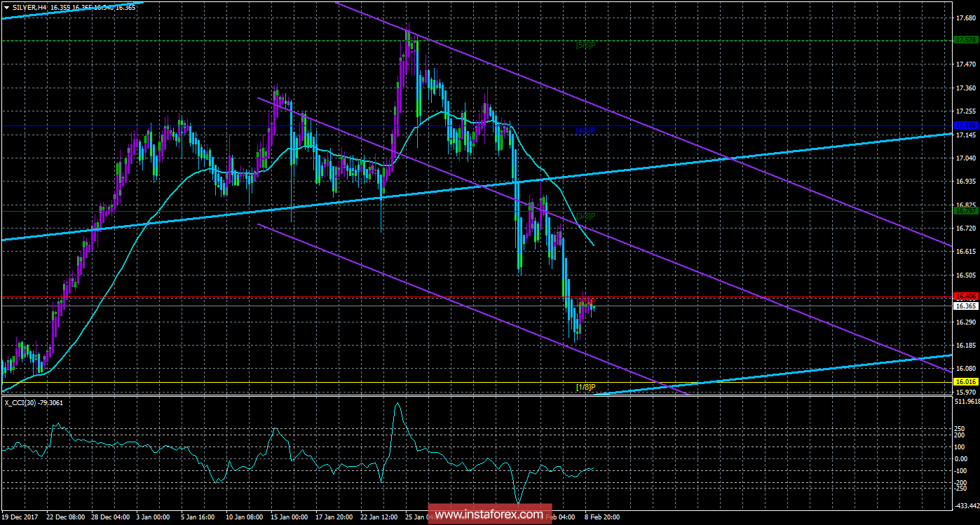Screen dimensions: 980x525
Task: Click the 16.720 value on price axis
Action: pos(965,229)
